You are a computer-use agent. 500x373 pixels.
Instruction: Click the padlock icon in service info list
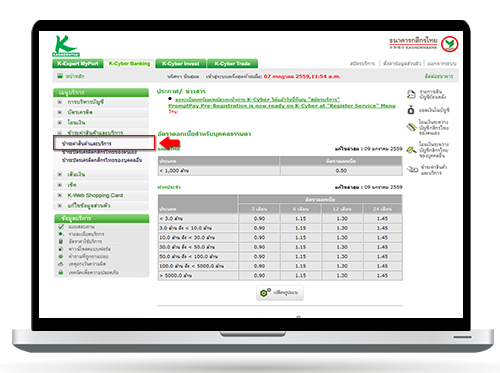tap(61, 272)
